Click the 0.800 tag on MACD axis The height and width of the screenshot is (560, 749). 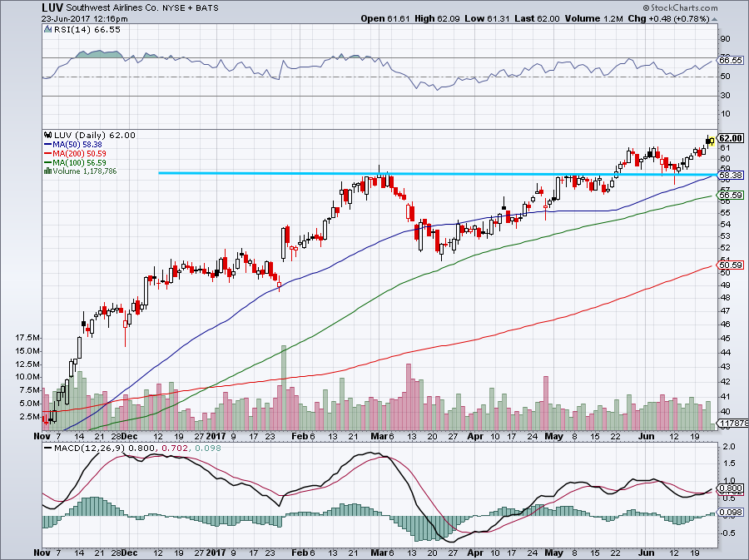731,488
